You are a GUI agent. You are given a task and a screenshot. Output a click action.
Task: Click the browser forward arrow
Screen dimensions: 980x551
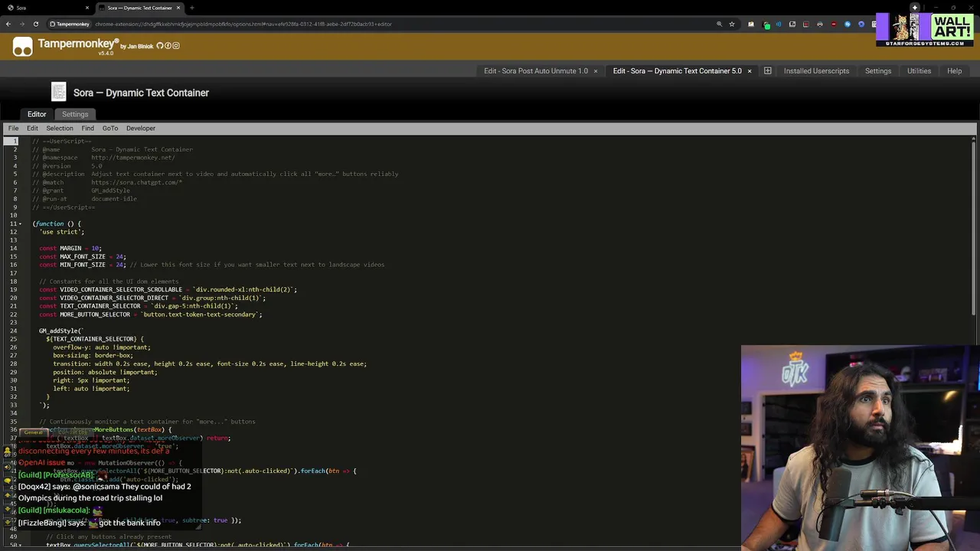coord(22,24)
